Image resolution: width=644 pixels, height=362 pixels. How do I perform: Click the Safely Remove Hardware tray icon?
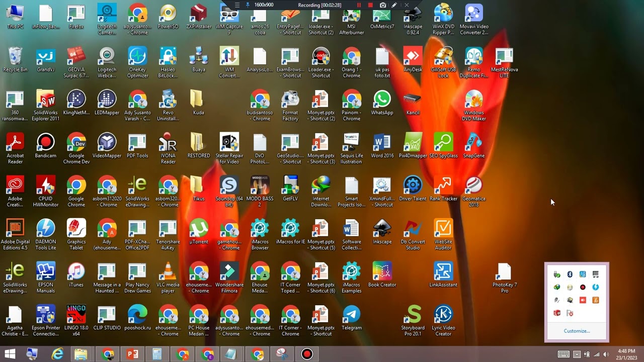click(556, 275)
